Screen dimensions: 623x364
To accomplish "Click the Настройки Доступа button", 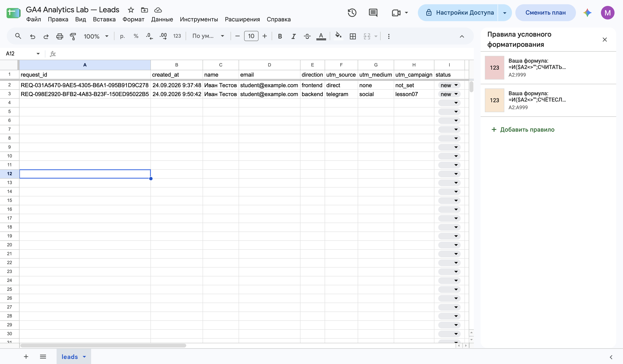I will click(458, 13).
